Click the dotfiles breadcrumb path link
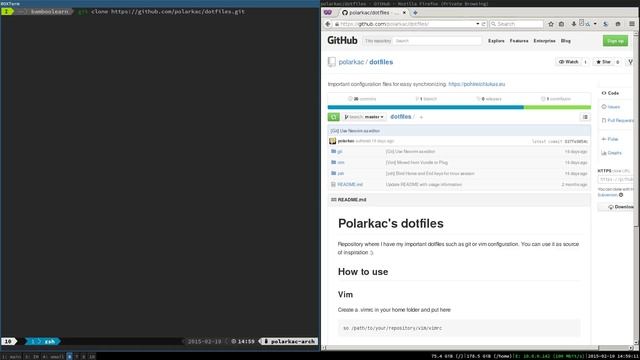The width and height of the screenshot is (640, 360). click(x=400, y=117)
